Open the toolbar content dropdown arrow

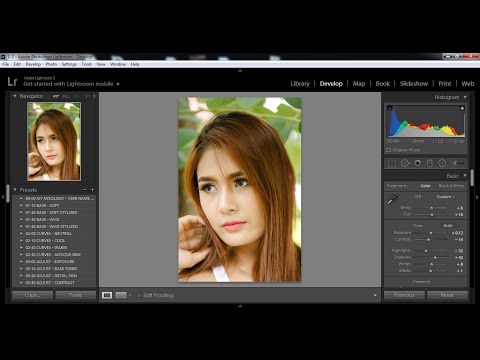(x=375, y=295)
